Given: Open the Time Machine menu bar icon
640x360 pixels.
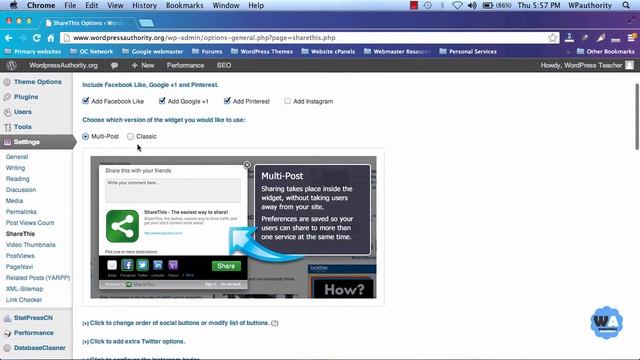Looking at the screenshot, I should coord(428,5).
